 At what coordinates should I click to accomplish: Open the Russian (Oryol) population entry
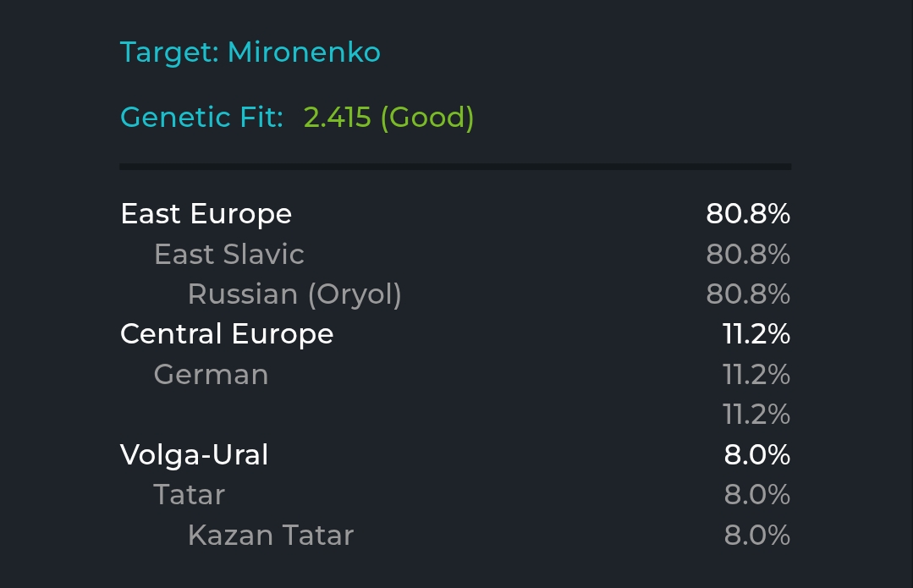click(294, 294)
